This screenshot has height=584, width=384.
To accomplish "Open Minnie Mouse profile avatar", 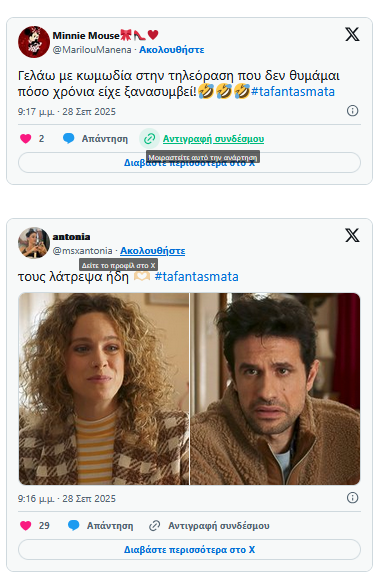I will [x=34, y=42].
